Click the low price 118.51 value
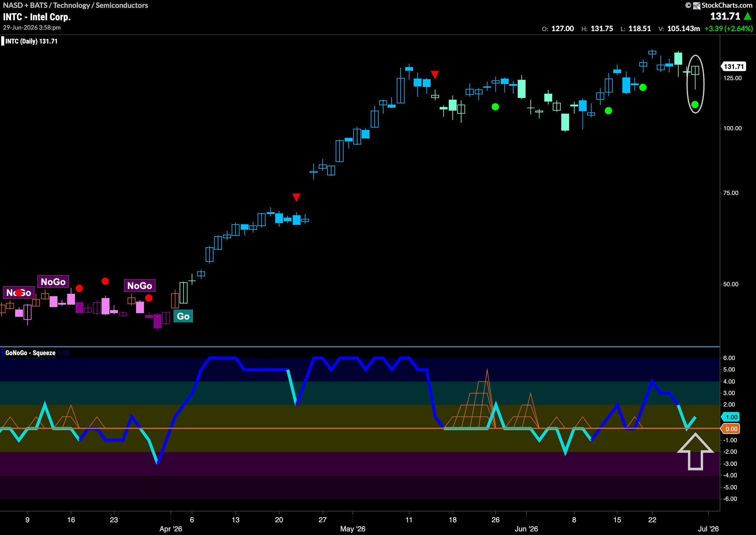The height and width of the screenshot is (535, 756). (640, 29)
